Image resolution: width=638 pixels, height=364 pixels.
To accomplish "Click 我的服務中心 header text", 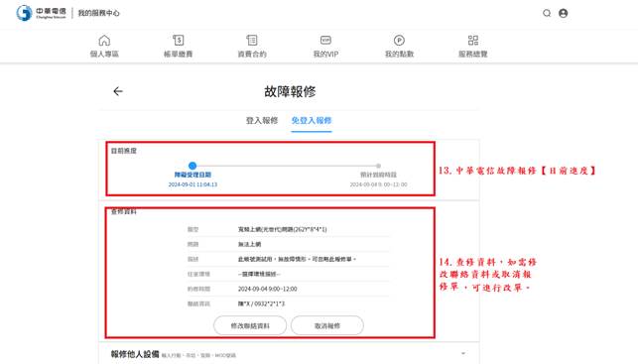I will pos(99,13).
